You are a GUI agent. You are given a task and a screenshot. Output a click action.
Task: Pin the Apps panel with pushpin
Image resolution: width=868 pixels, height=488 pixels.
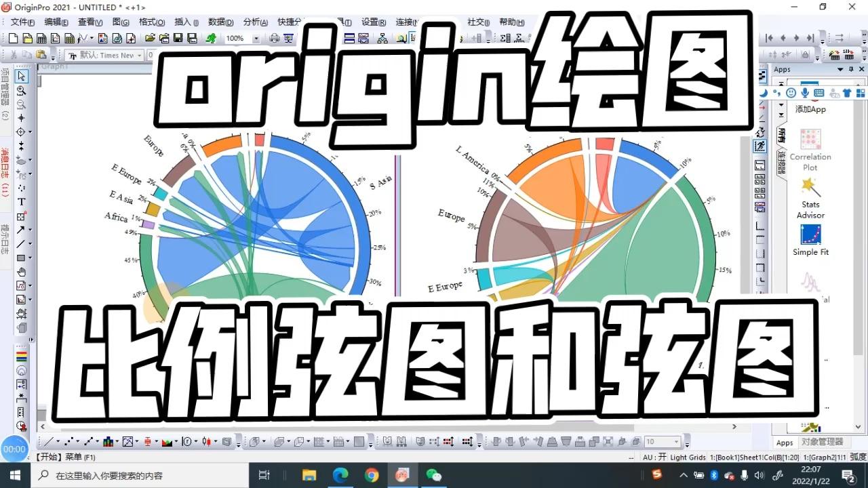pos(850,69)
